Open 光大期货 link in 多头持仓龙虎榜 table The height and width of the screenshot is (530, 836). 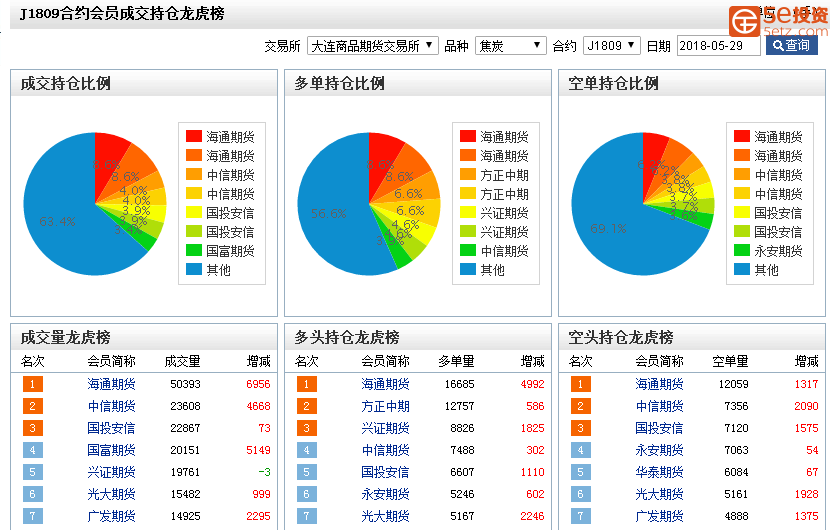point(385,516)
